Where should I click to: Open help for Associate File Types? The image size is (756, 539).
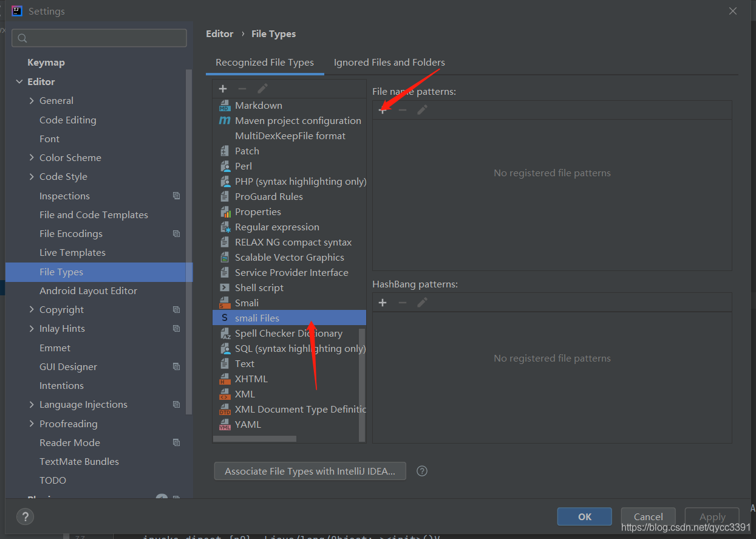click(x=422, y=471)
